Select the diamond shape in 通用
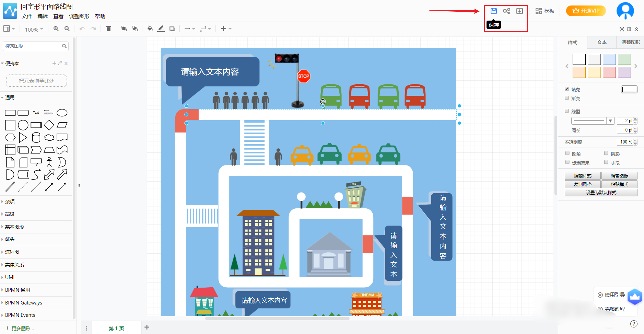 coord(49,125)
